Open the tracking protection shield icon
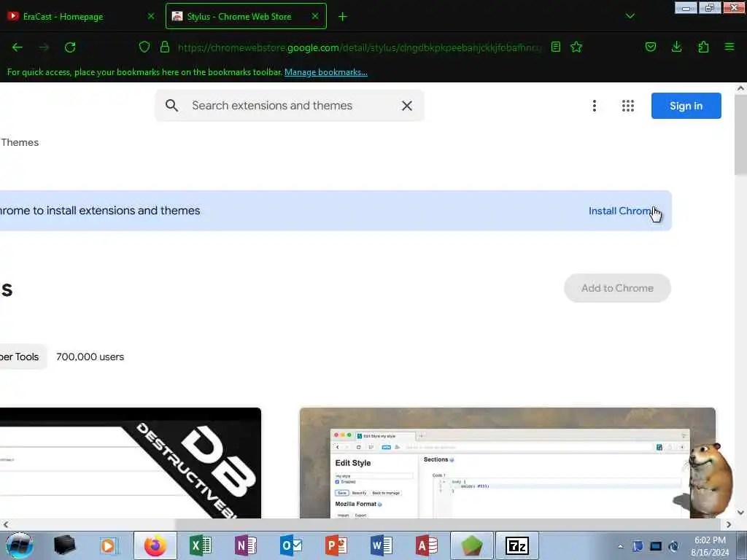 144,47
